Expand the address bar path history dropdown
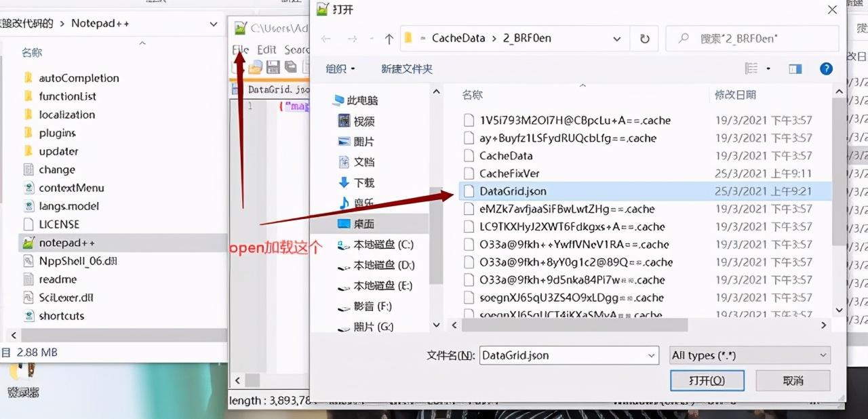This screenshot has height=419, width=868. point(616,39)
